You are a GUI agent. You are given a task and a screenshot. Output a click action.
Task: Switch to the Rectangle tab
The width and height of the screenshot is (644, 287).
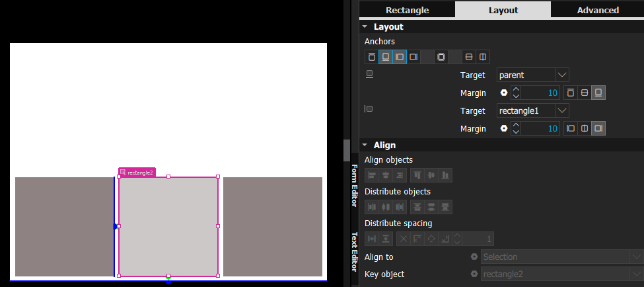click(407, 10)
